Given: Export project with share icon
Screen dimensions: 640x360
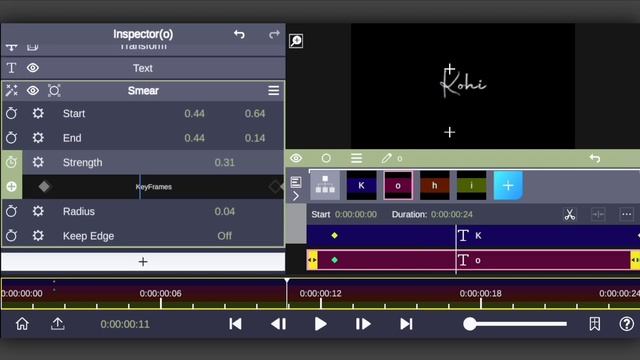Looking at the screenshot, I should point(58,324).
